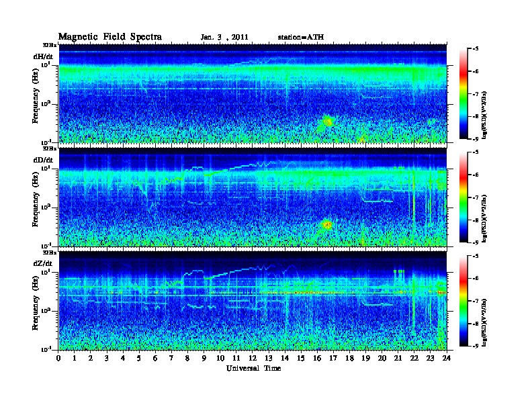Click hour tick label "7" on Universal Time axis
The width and height of the screenshot is (532, 411).
coord(171,358)
